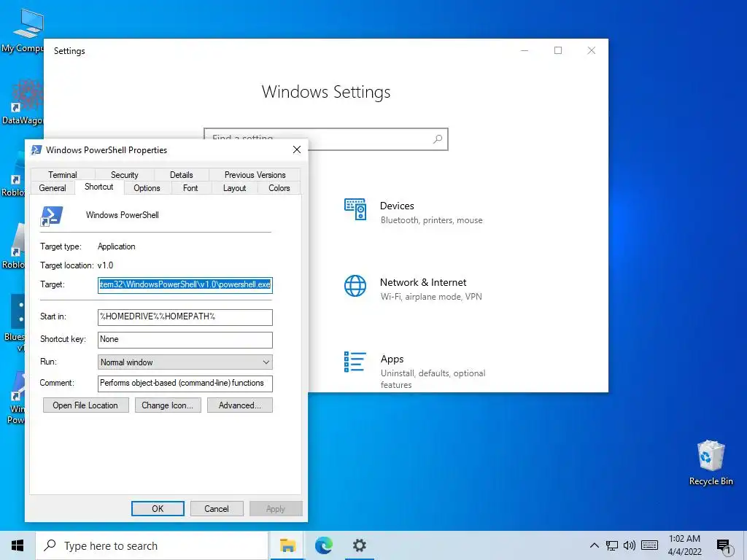Open the Windows Start menu
Screen dimensions: 747x560
coord(18,545)
